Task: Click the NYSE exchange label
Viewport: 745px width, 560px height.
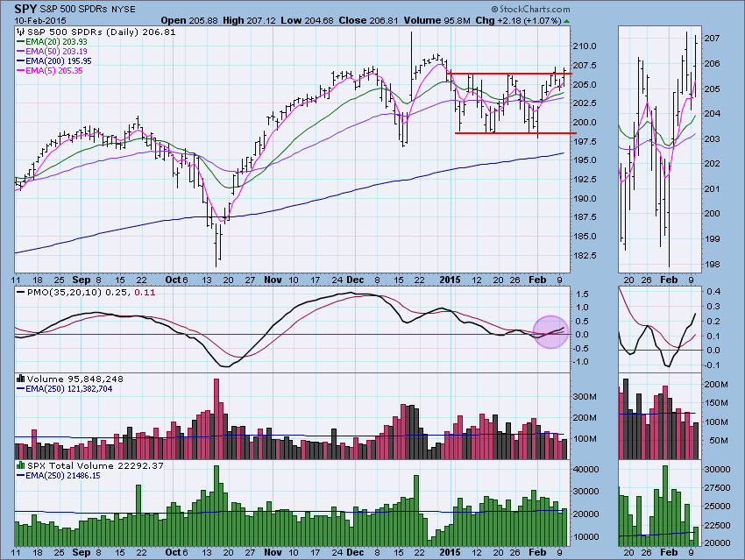Action: click(x=123, y=10)
